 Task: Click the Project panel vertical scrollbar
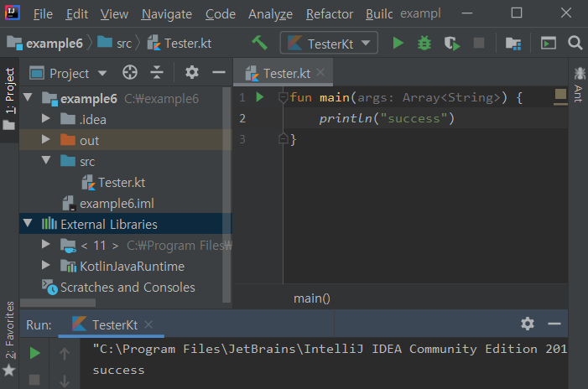click(226, 194)
